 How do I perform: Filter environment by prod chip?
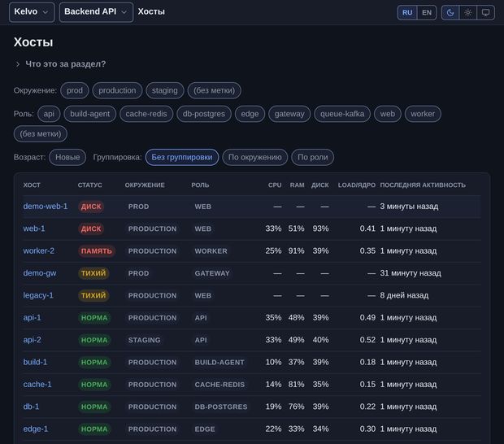click(x=75, y=90)
